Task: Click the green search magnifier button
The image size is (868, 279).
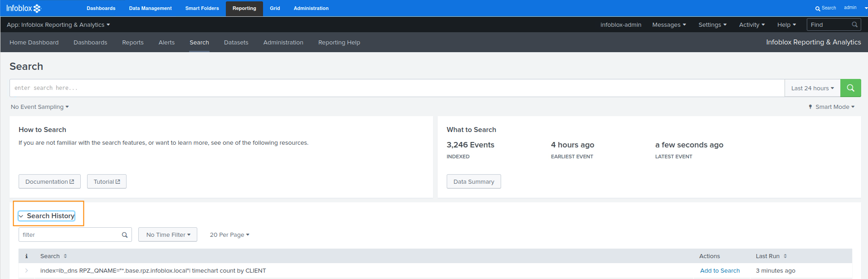Action: [850, 88]
